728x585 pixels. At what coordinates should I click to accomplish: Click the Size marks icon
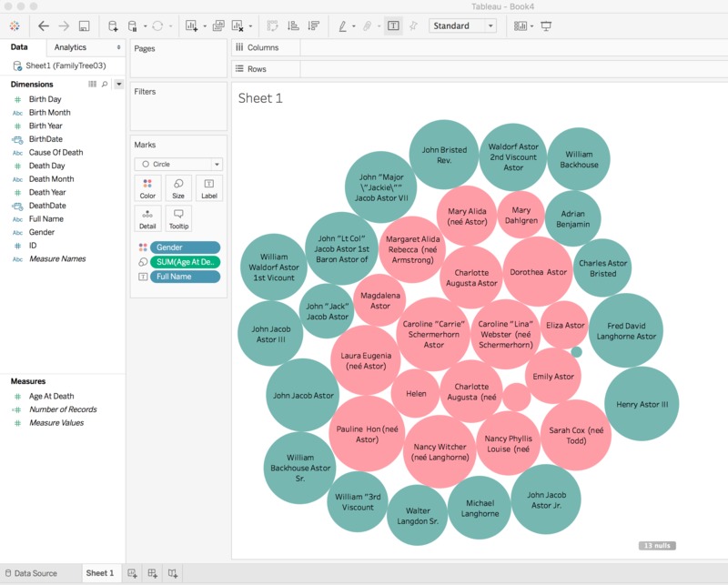pos(178,189)
